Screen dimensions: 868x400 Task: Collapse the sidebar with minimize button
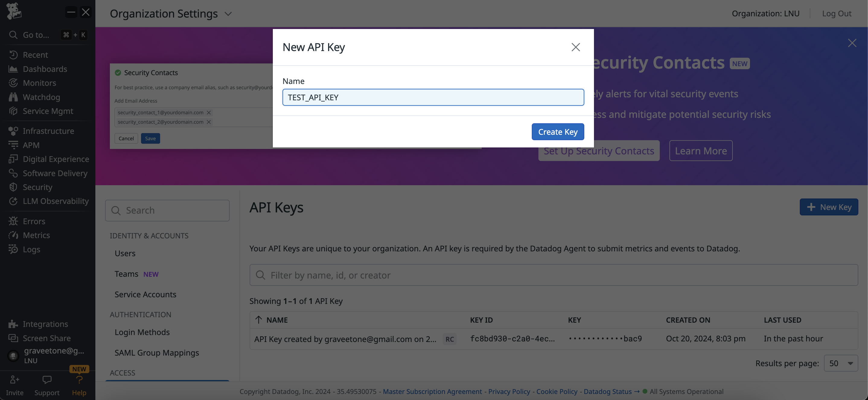click(x=71, y=12)
